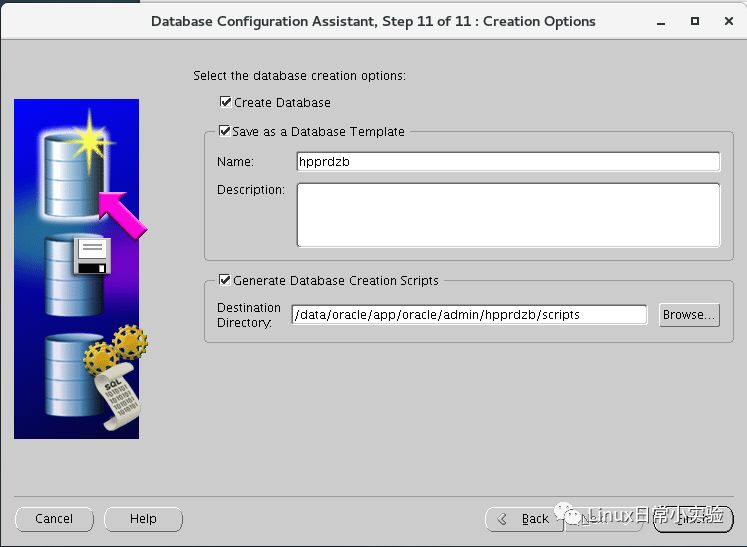Click the 'Select the database creation options:' text
The height and width of the screenshot is (547, 747).
(x=299, y=76)
